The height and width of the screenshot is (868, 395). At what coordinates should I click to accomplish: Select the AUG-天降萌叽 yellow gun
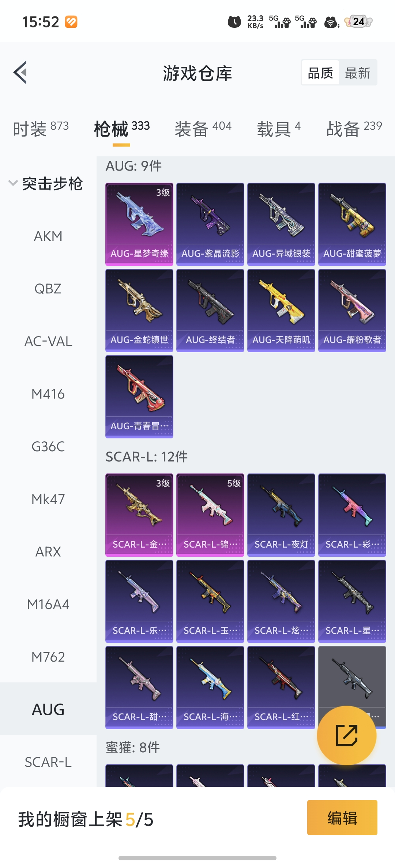(x=281, y=311)
